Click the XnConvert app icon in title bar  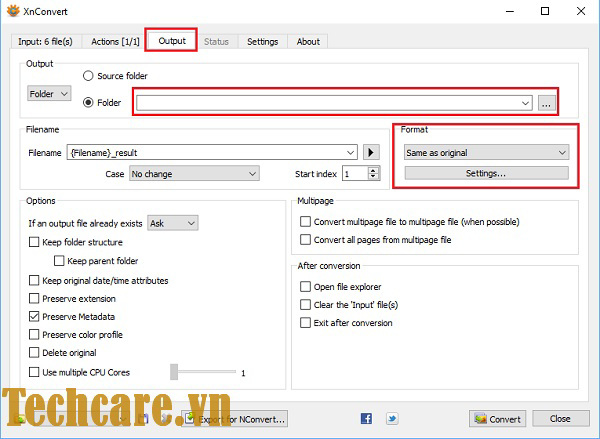13,11
